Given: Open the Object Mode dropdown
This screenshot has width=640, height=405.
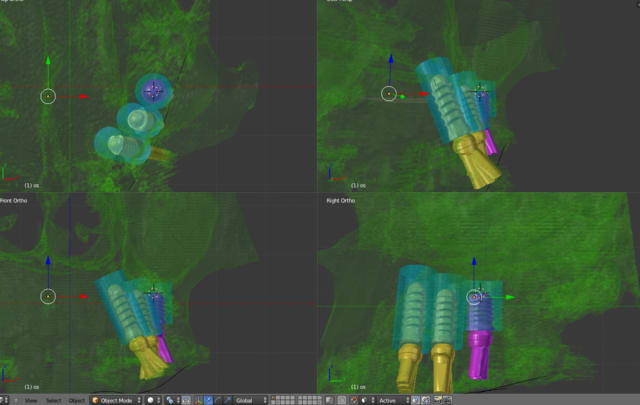Looking at the screenshot, I should [x=117, y=400].
